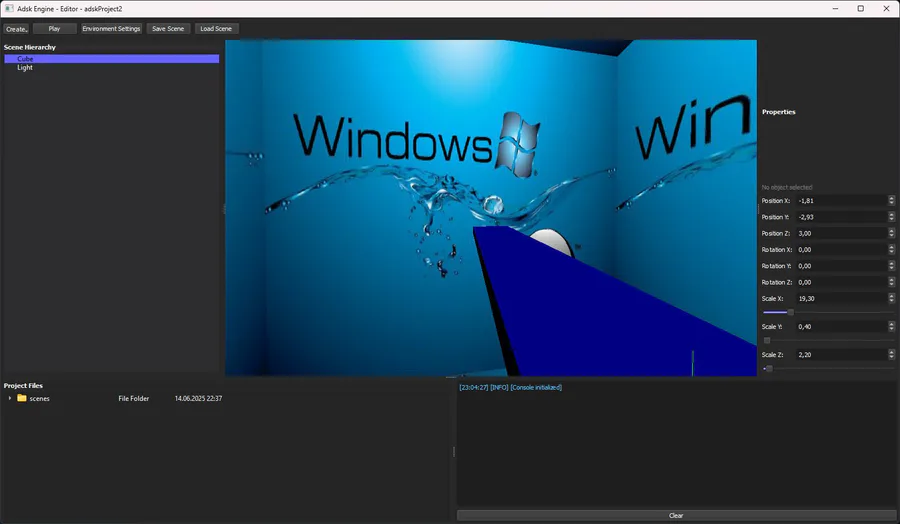Screen dimensions: 900x524
Task: Click Scale Z spinner arrows
Action: pyautogui.click(x=891, y=355)
